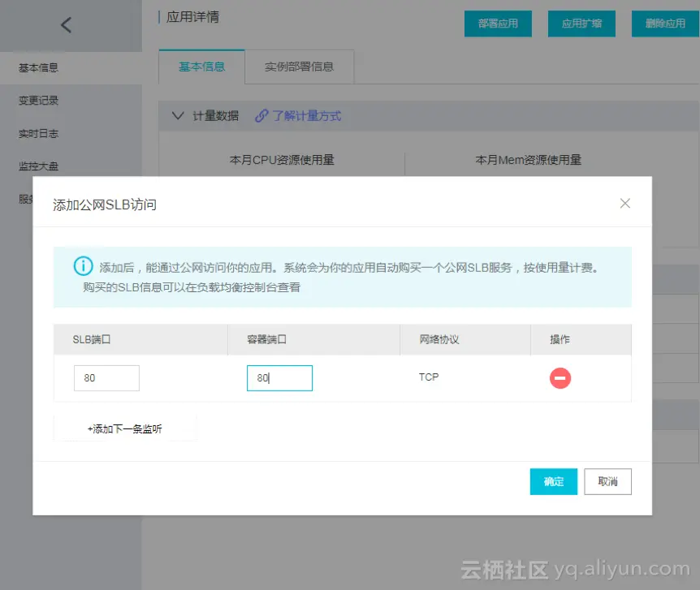
Task: Click the 应用详情 page title
Action: pyautogui.click(x=192, y=17)
